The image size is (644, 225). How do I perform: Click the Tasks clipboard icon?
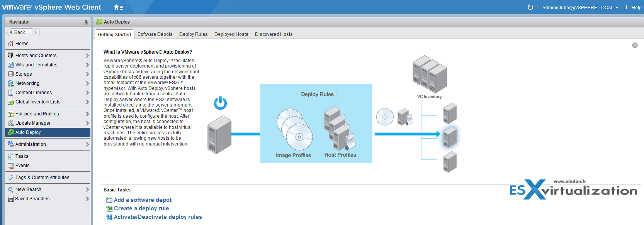pos(11,156)
